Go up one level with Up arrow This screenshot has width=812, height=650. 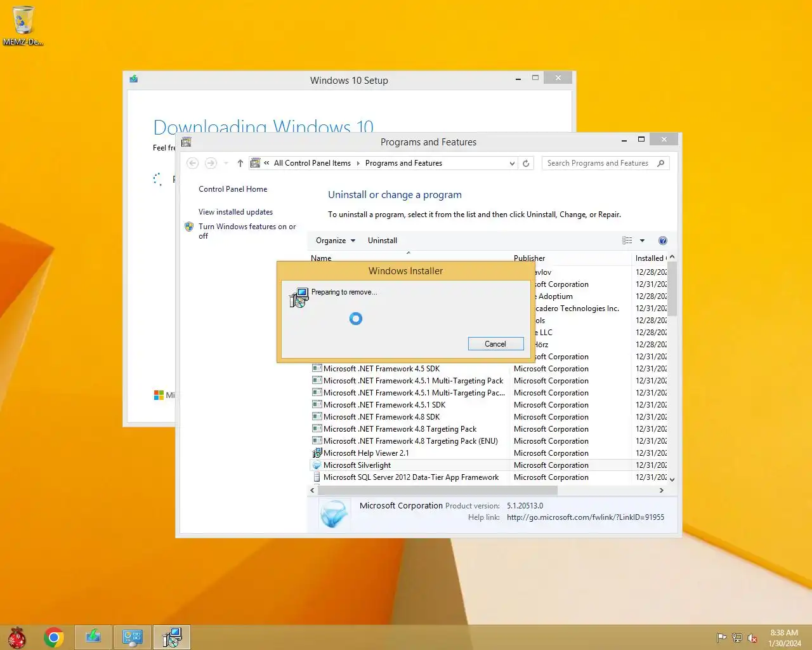coord(240,163)
